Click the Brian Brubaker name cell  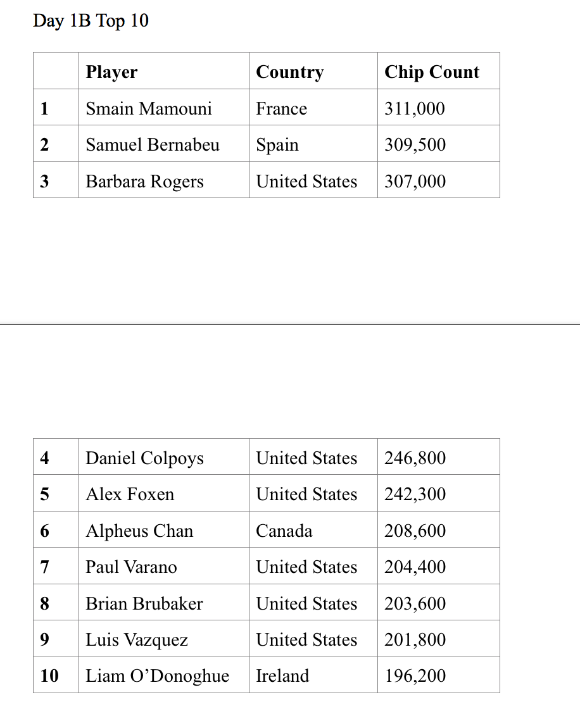click(164, 602)
